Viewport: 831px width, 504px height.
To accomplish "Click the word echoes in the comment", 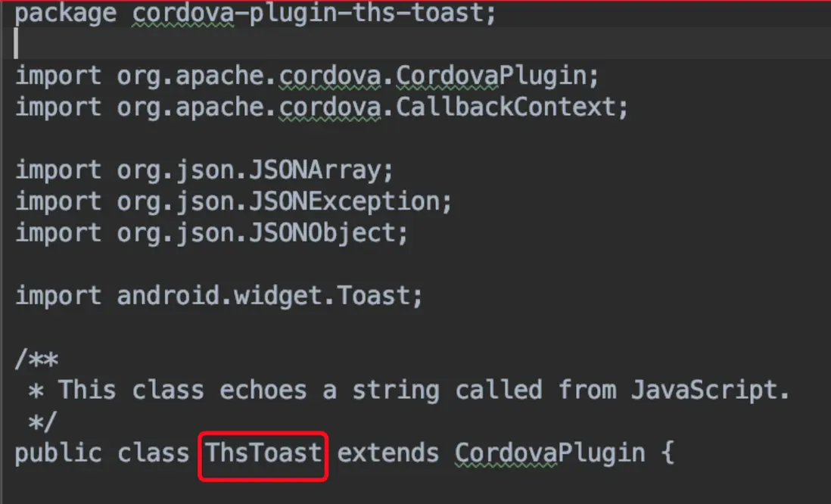I will click(263, 390).
